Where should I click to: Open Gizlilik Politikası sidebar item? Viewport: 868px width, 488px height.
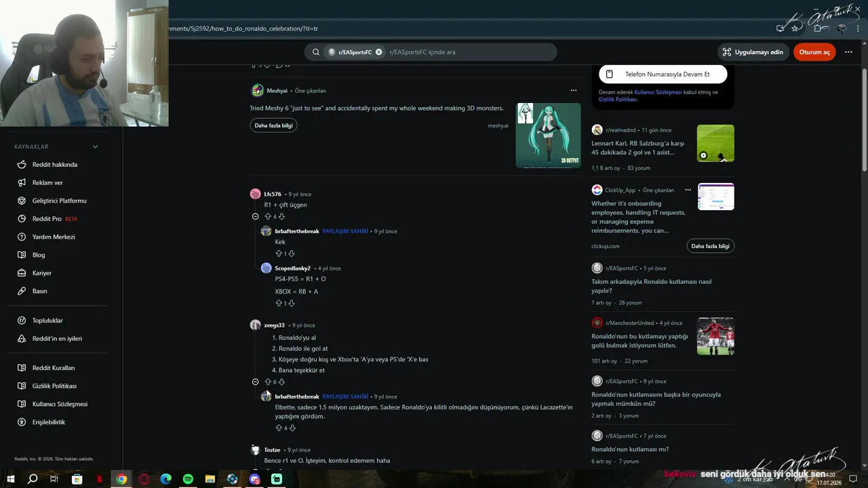pyautogui.click(x=54, y=386)
